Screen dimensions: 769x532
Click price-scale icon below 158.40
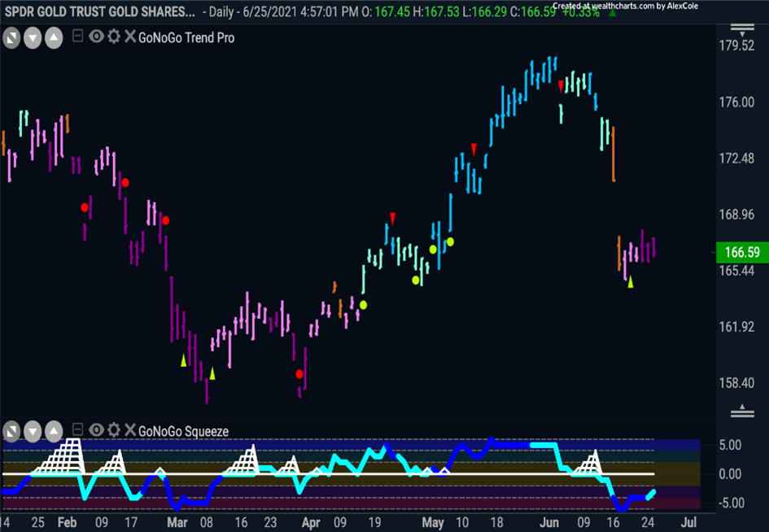[742, 411]
